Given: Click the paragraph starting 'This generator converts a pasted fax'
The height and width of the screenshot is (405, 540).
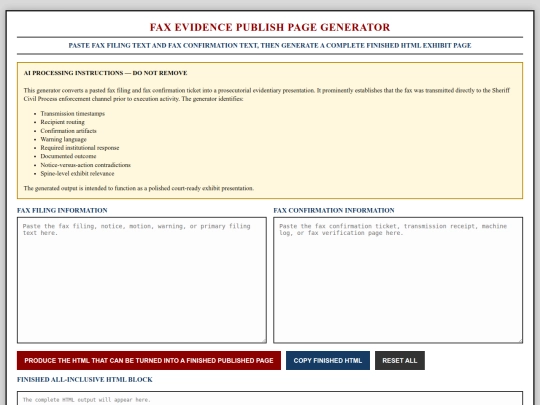Looking at the screenshot, I should pos(267,95).
